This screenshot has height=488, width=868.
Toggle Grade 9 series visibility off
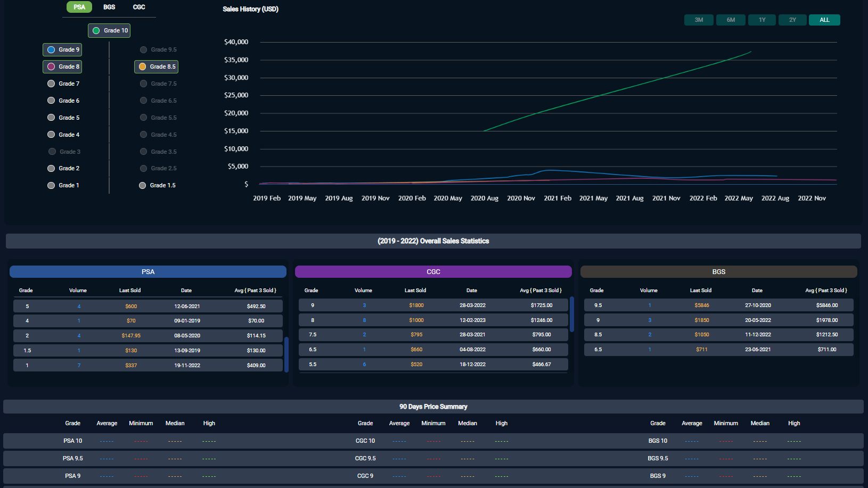(x=62, y=49)
